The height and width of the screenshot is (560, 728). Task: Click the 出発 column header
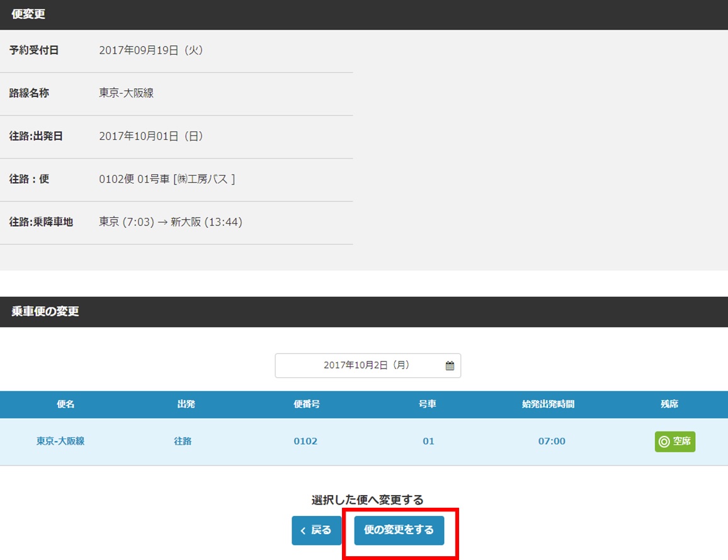pyautogui.click(x=186, y=404)
